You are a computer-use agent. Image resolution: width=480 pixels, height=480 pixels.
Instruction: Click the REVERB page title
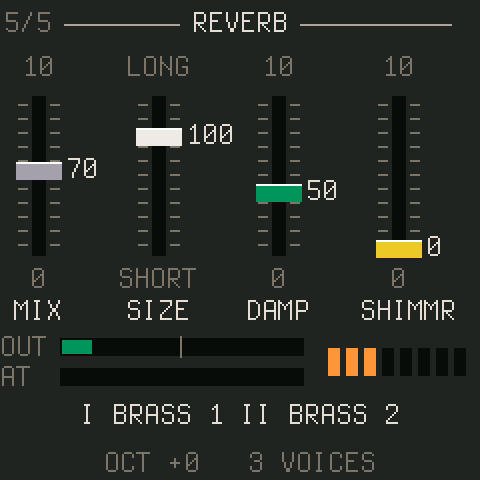click(x=240, y=23)
